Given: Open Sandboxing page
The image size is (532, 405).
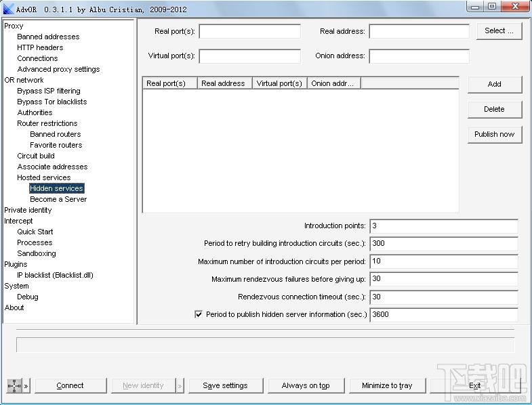Looking at the screenshot, I should (x=37, y=254).
